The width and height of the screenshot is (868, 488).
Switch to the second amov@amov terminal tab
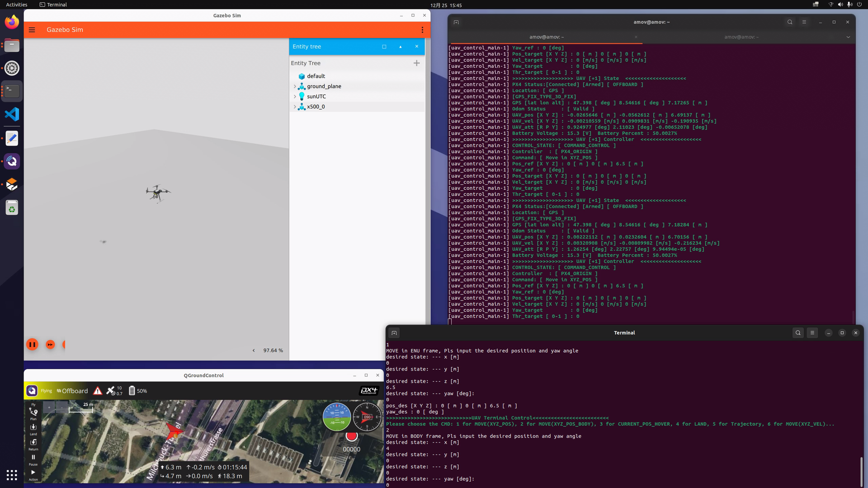[741, 37]
